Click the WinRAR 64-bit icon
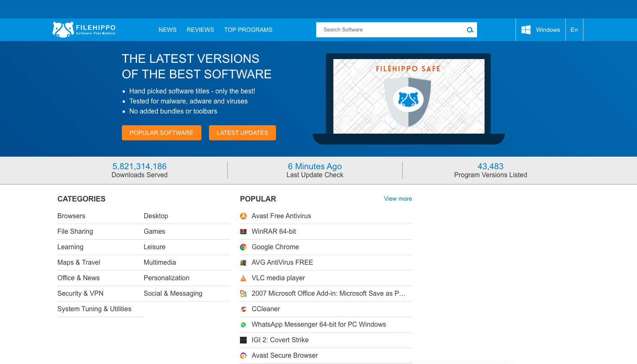 (243, 232)
